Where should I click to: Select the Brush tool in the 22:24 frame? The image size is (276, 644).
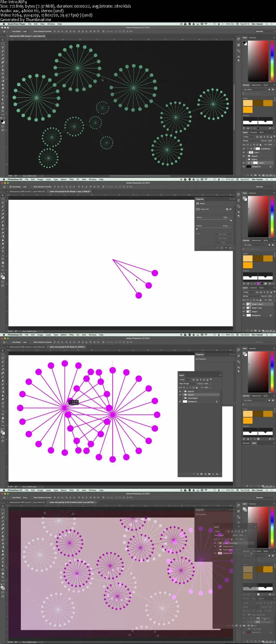pyautogui.click(x=3, y=377)
